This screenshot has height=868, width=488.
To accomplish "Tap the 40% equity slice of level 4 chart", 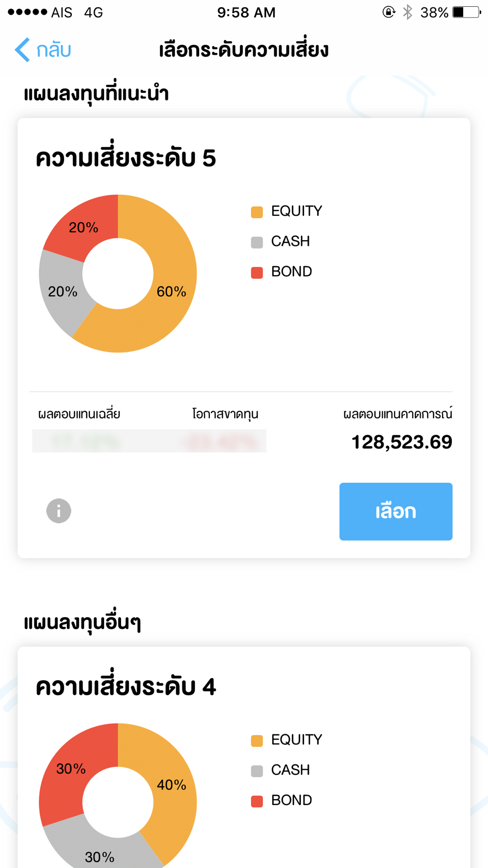I will [x=171, y=785].
